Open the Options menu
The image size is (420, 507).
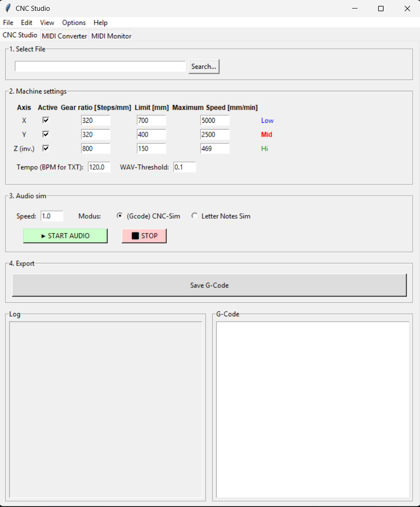click(x=74, y=22)
